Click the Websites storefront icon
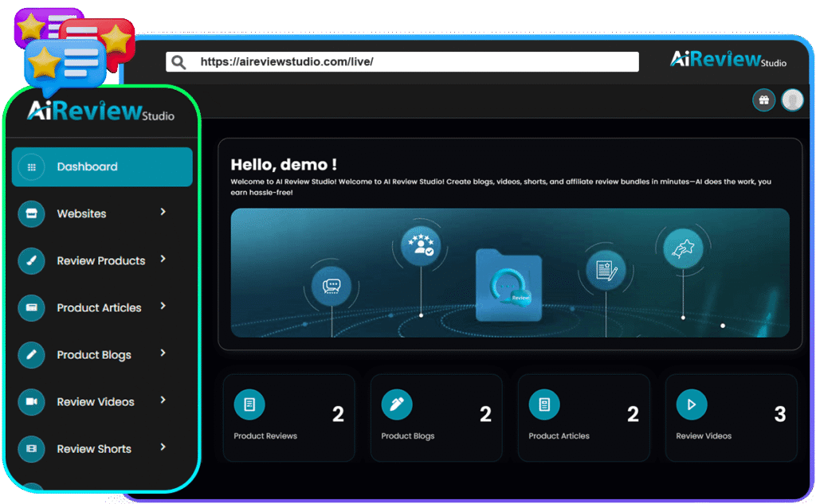This screenshot has height=504, width=816. (31, 214)
